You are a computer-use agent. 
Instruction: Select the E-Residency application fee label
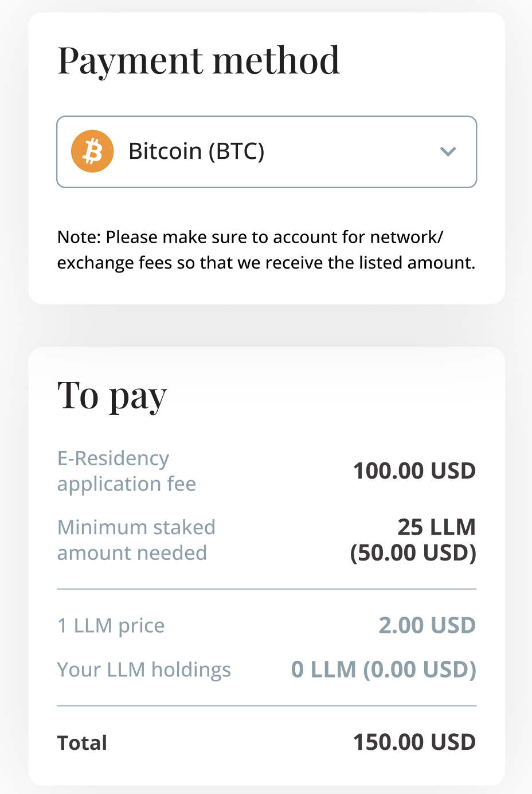pyautogui.click(x=126, y=471)
